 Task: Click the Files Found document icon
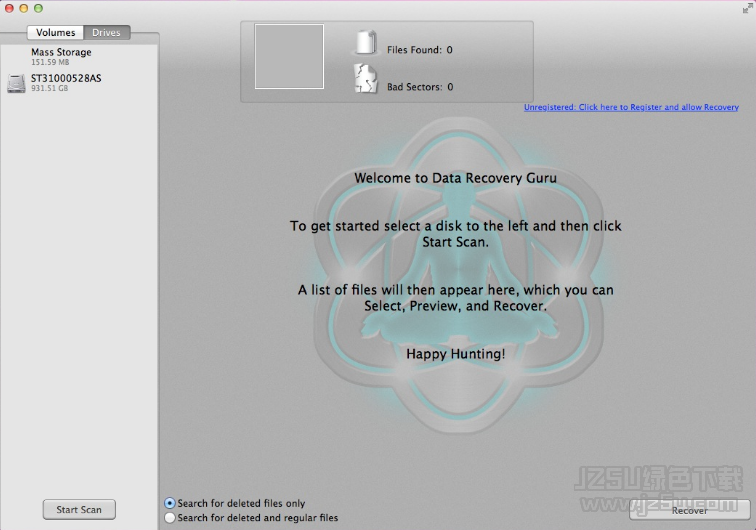tap(366, 42)
